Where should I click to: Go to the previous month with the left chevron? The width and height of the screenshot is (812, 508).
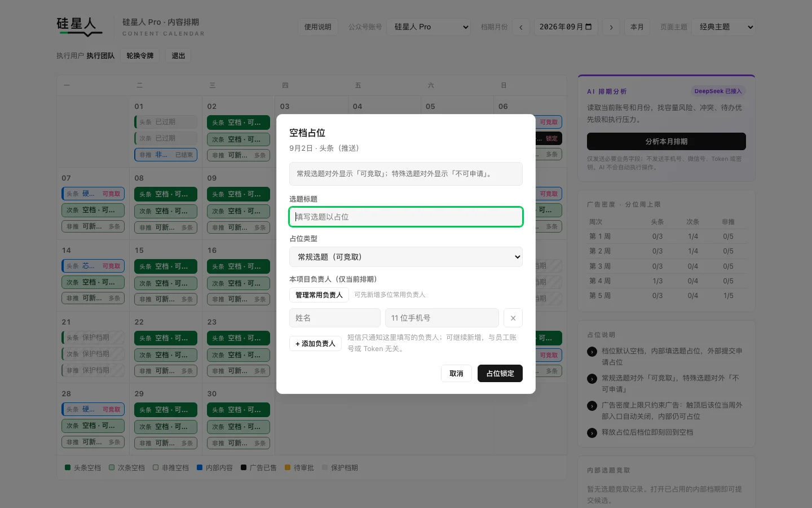pyautogui.click(x=521, y=27)
